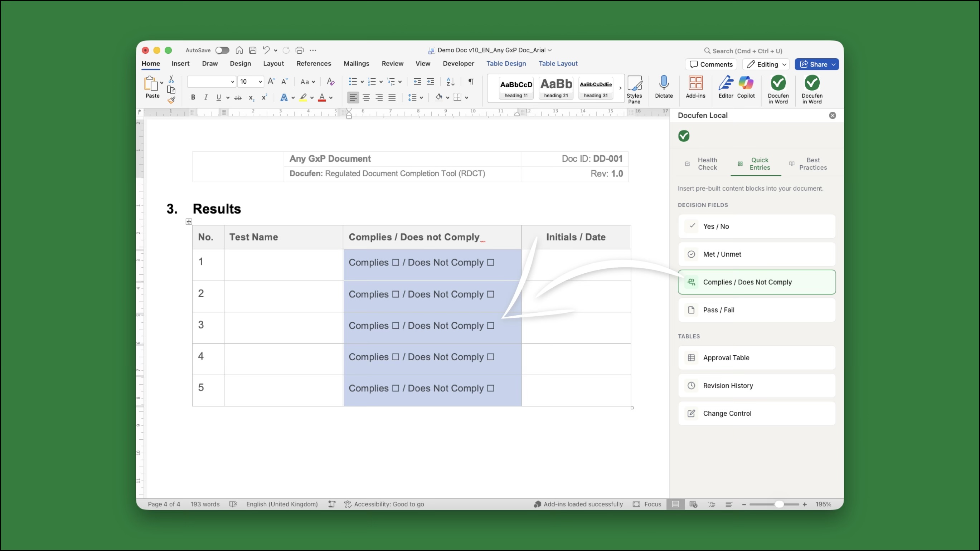
Task: Launch Docufen in Word
Action: tap(778, 89)
